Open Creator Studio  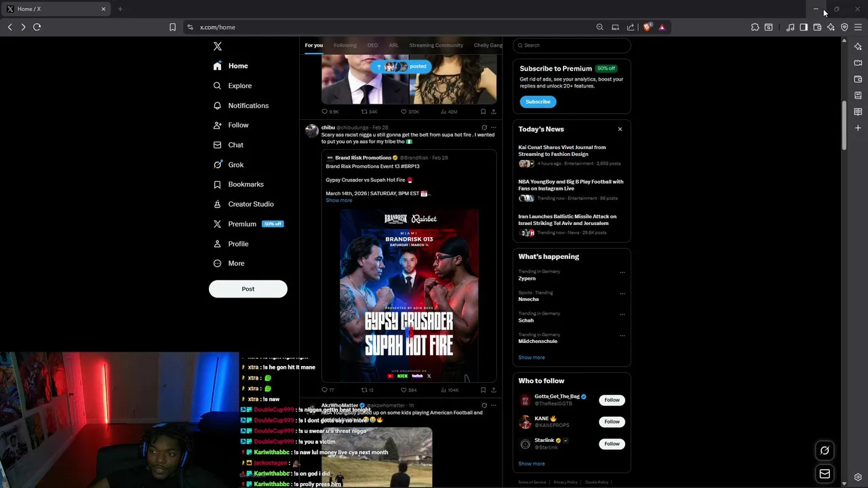point(243,203)
